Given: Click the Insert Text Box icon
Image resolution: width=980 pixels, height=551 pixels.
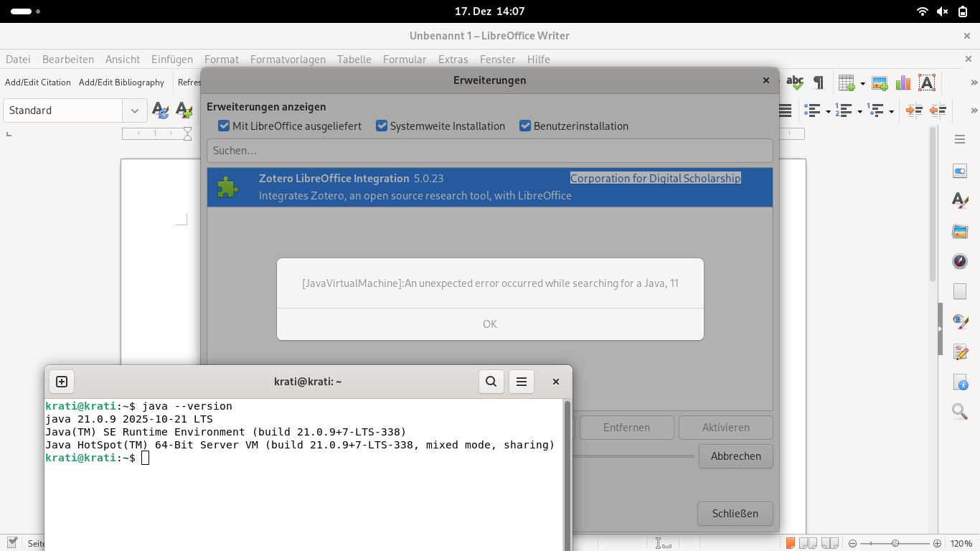Looking at the screenshot, I should (x=927, y=83).
